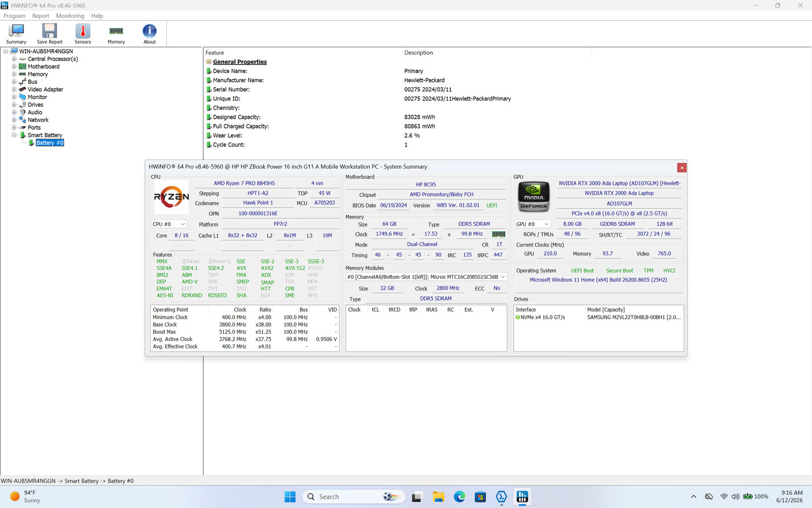The image size is (812, 508).
Task: Expand the Drives tree node
Action: click(x=14, y=105)
